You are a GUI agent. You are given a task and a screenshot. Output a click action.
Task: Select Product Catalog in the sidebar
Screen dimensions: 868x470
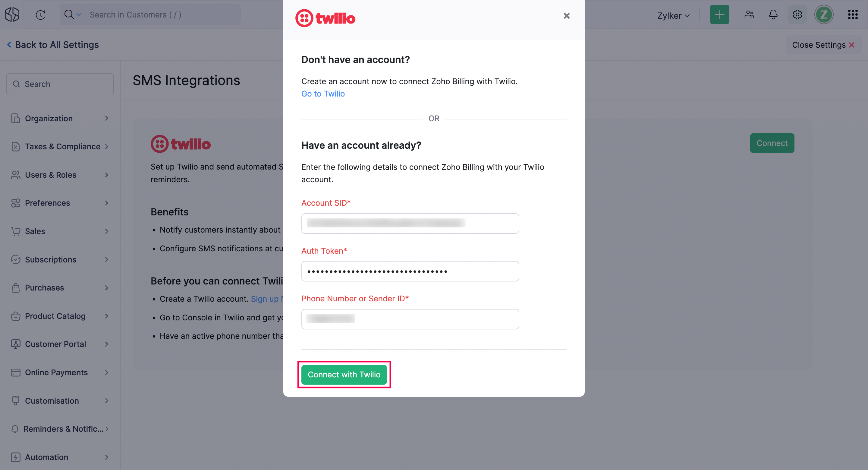point(55,316)
